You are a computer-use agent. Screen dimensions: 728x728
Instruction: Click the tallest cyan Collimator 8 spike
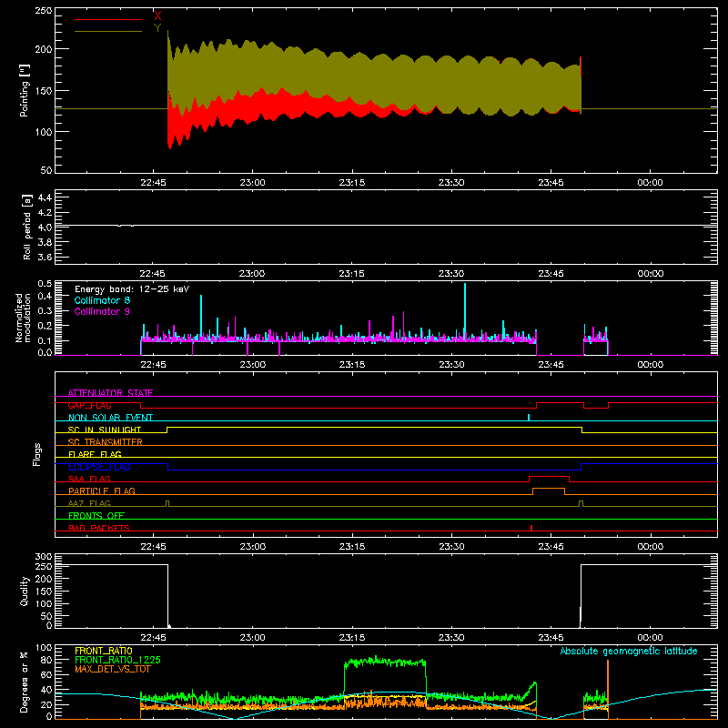(x=465, y=311)
